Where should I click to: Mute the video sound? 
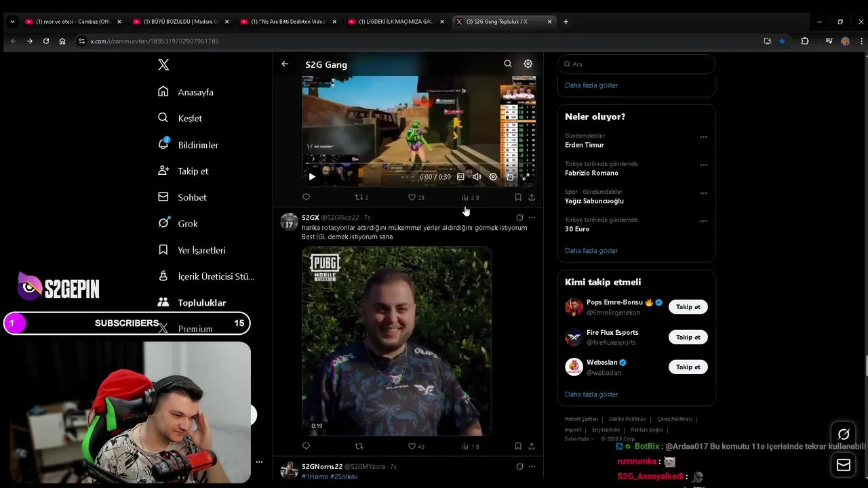(x=477, y=177)
